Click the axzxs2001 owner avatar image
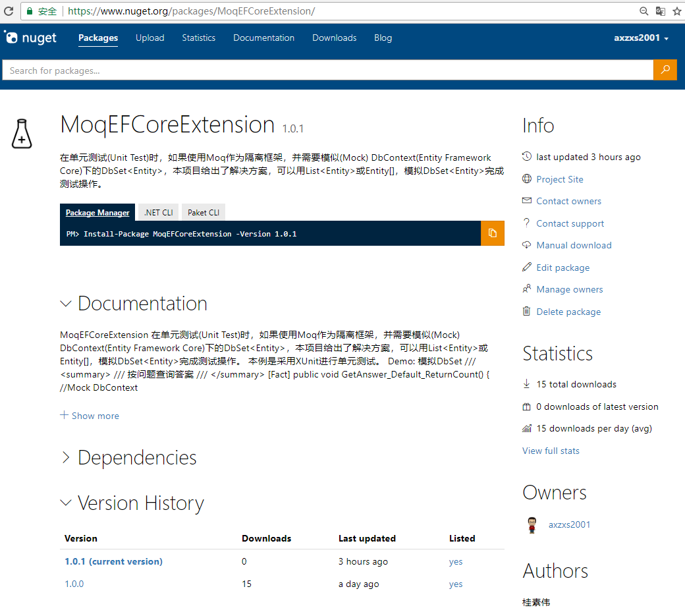685x616 pixels. 532,524
